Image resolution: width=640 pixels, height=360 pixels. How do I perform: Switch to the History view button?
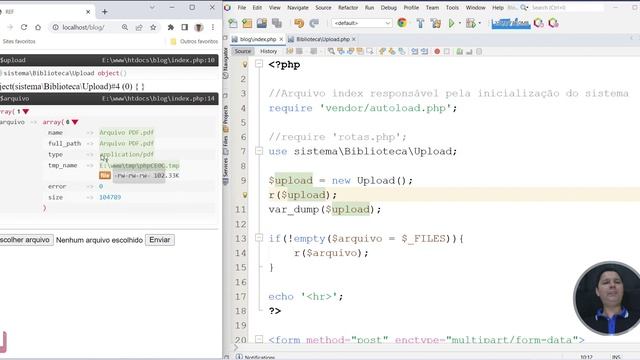click(268, 51)
